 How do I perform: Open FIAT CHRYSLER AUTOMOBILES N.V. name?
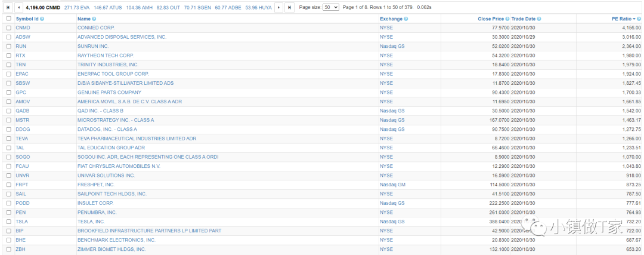pos(119,166)
